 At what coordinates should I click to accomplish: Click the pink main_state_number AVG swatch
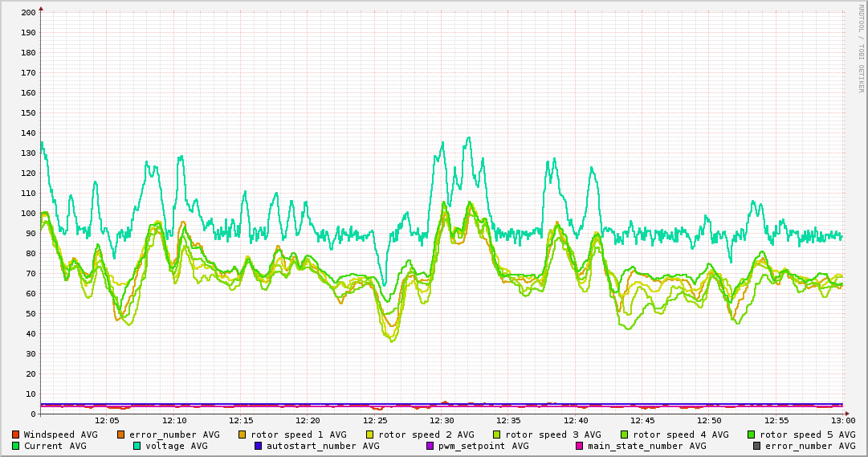579,446
